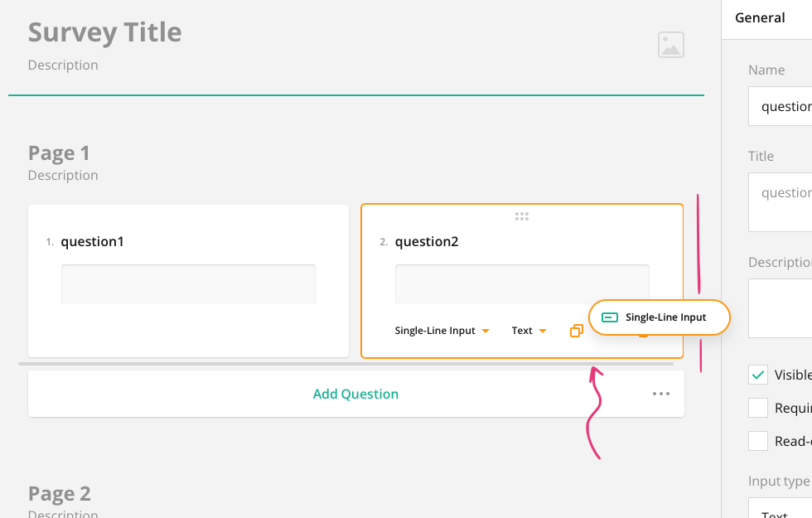Select the question1 card
The width and height of the screenshot is (812, 518).
(188, 280)
